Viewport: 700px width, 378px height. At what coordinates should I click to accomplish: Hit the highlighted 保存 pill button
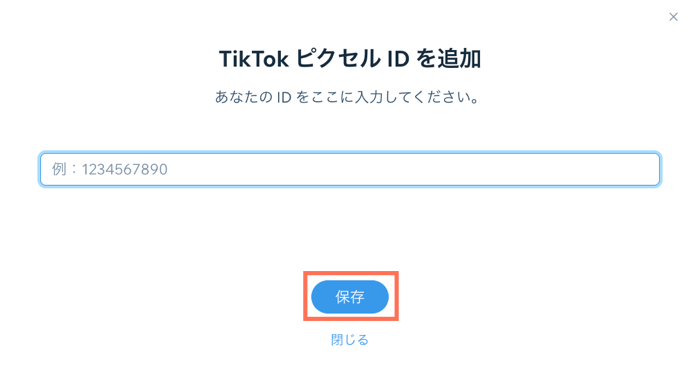click(350, 297)
